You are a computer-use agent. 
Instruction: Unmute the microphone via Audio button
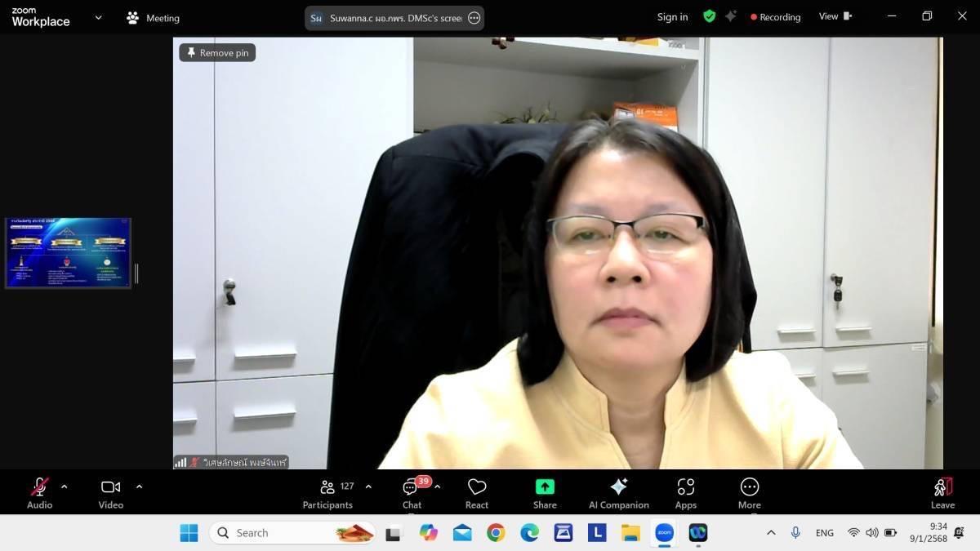click(x=39, y=493)
